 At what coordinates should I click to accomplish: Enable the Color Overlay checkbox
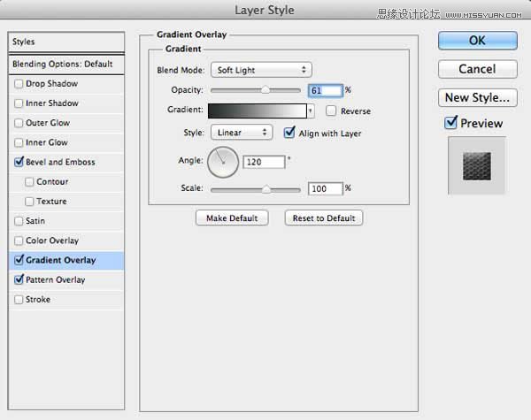tap(19, 241)
